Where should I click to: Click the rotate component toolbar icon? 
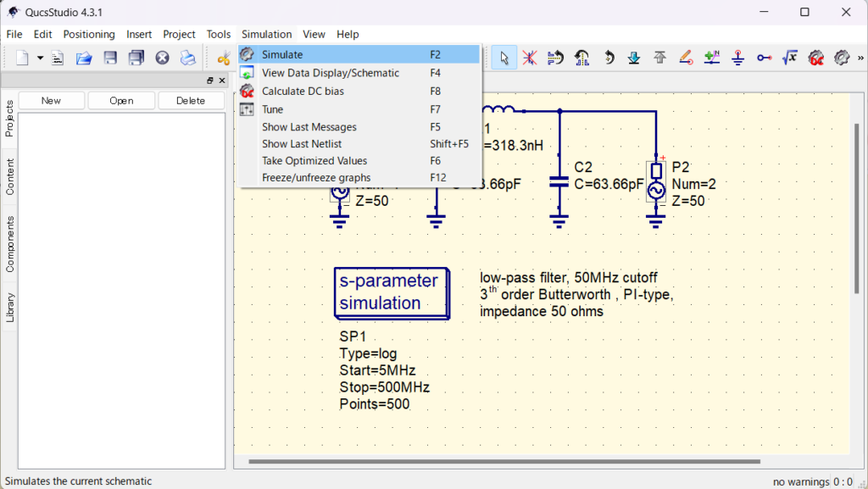pyautogui.click(x=609, y=58)
